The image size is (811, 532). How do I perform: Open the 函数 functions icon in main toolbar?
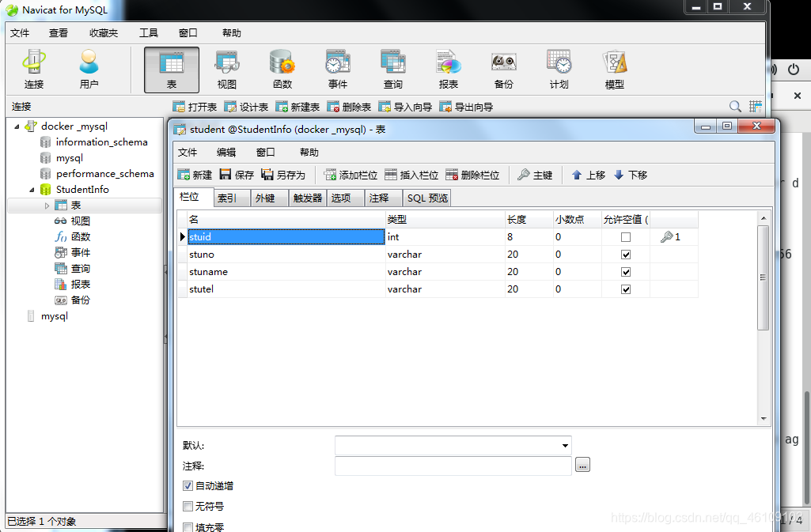[x=282, y=70]
